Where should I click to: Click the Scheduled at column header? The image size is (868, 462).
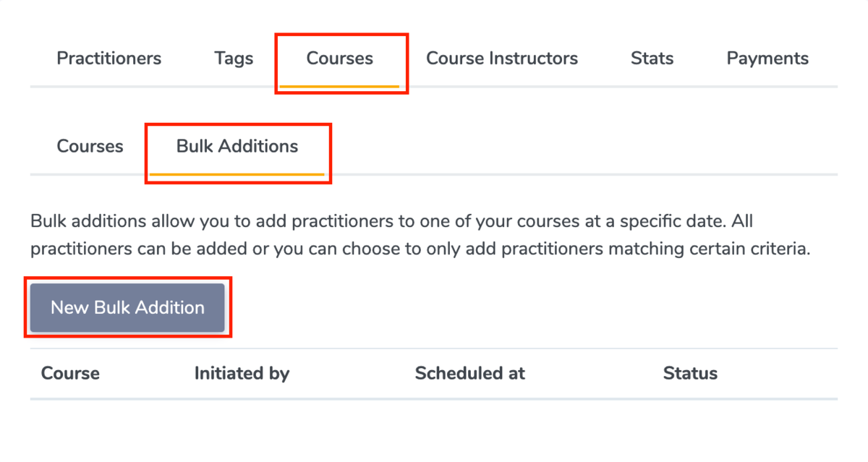[470, 374]
